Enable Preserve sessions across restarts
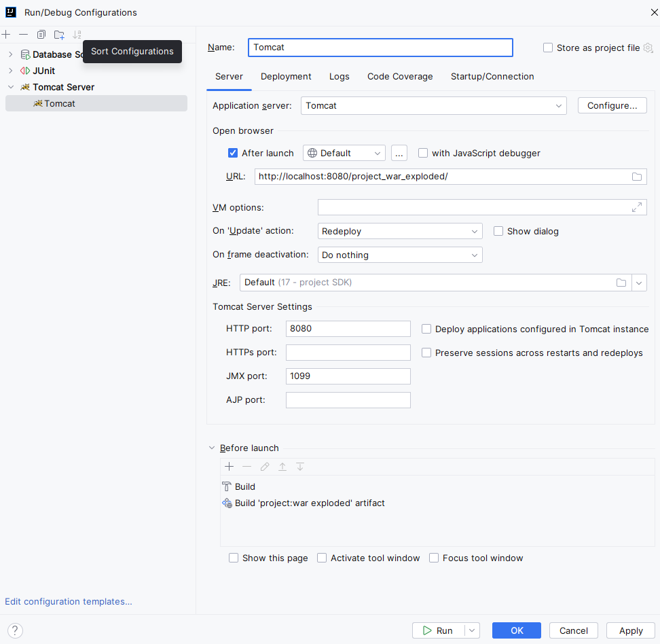Viewport: 660px width, 644px height. [x=426, y=353]
